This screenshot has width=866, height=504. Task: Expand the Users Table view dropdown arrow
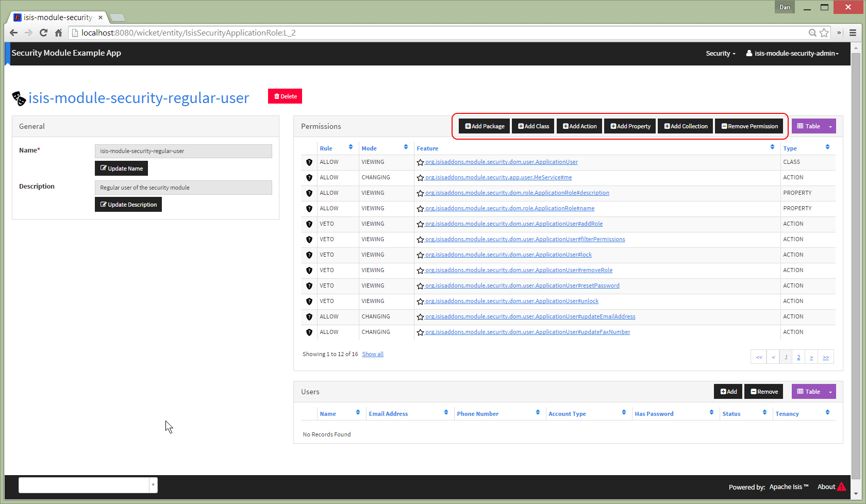pyautogui.click(x=830, y=392)
